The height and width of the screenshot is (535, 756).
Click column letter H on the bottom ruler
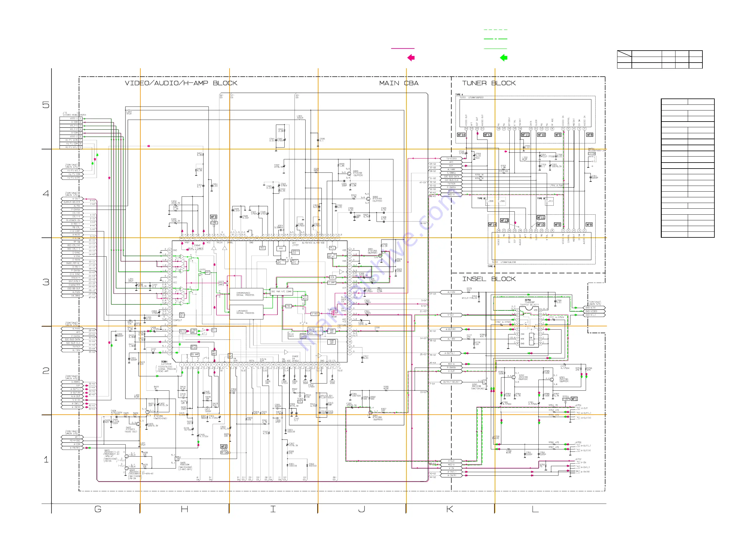[184, 509]
